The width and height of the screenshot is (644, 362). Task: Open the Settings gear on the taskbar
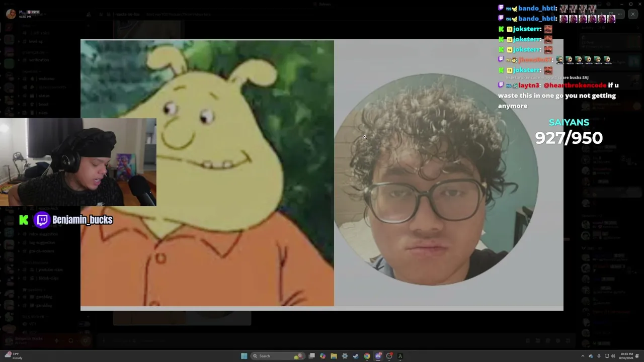[345, 356]
